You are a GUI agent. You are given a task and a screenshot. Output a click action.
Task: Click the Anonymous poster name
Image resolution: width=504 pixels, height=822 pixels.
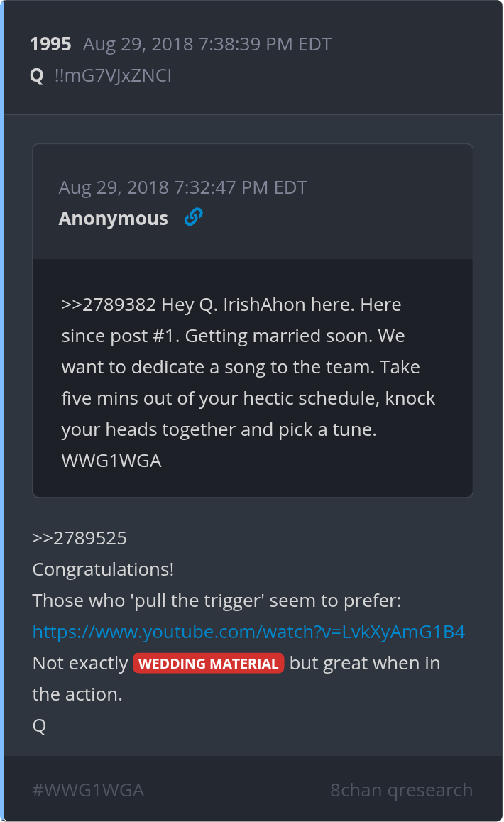[x=114, y=218]
